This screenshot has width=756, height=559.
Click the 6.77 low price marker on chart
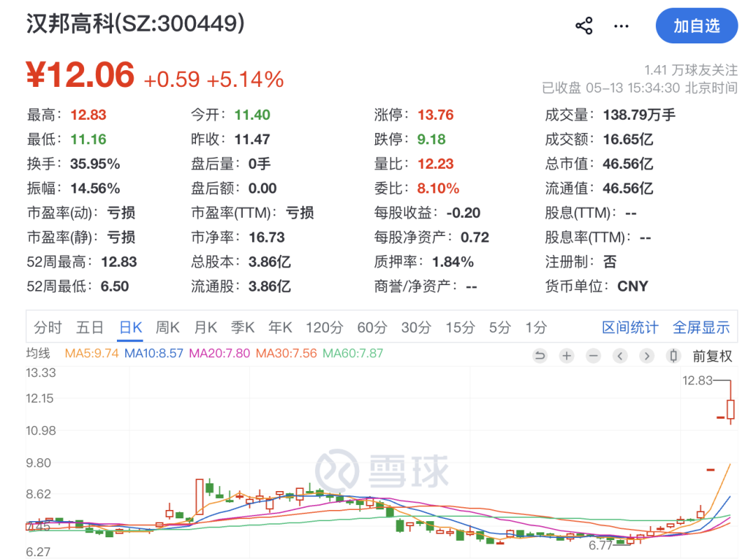click(601, 546)
